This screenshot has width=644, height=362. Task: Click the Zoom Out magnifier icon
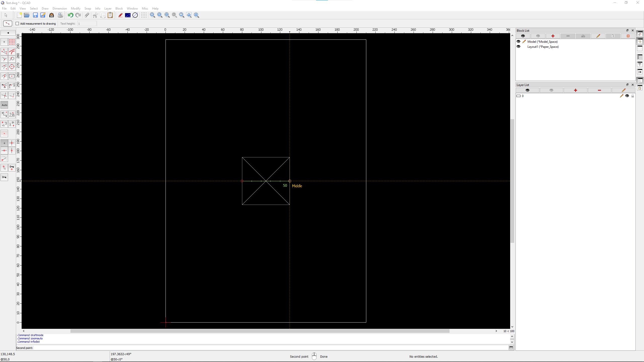click(x=160, y=15)
